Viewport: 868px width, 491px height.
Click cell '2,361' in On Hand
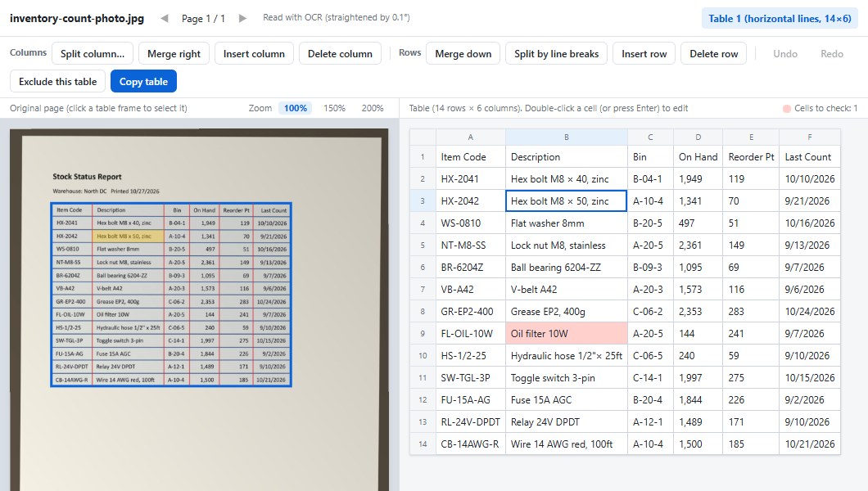[698, 245]
